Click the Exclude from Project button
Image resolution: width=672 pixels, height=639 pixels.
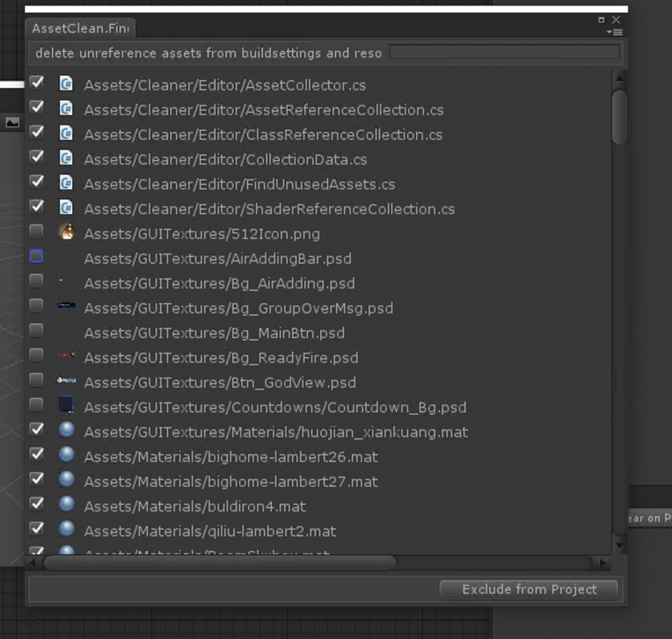click(x=529, y=589)
